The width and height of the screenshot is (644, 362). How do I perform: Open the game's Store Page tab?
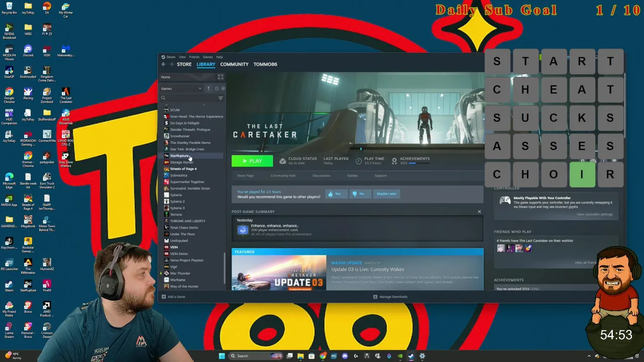[246, 175]
